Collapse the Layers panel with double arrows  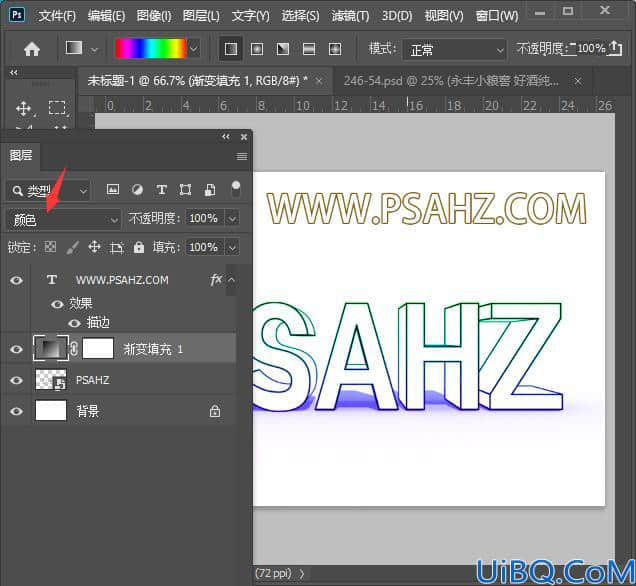[x=226, y=137]
